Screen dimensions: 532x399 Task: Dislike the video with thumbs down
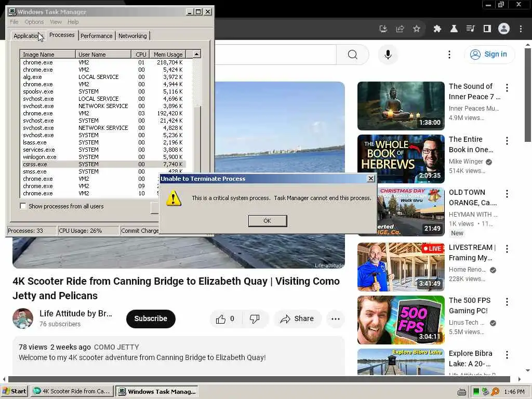click(255, 318)
